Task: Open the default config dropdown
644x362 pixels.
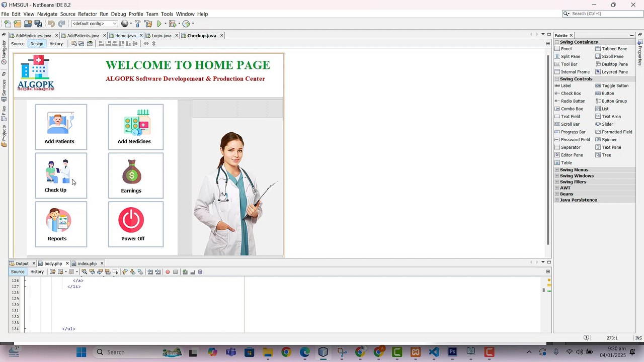Action: [95, 24]
